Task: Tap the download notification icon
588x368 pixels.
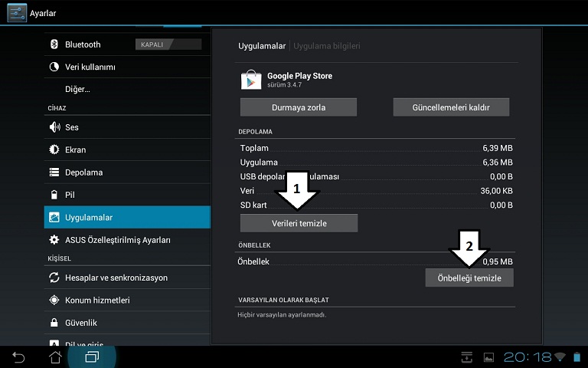Action: (x=467, y=357)
